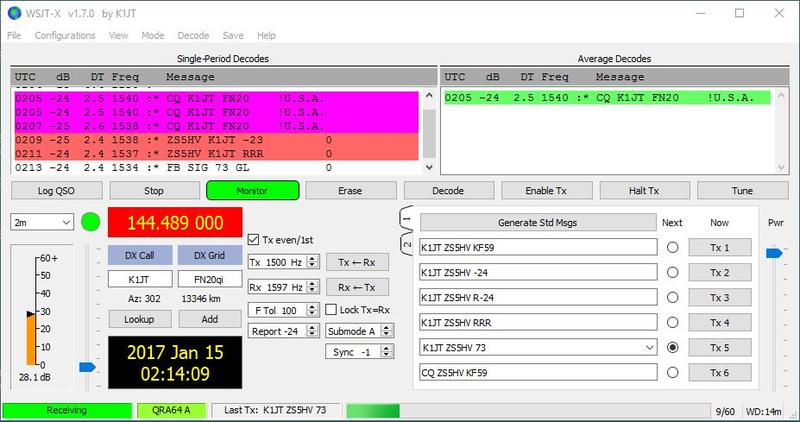The image size is (800, 422).
Task: Click the Stop button
Action: (154, 190)
